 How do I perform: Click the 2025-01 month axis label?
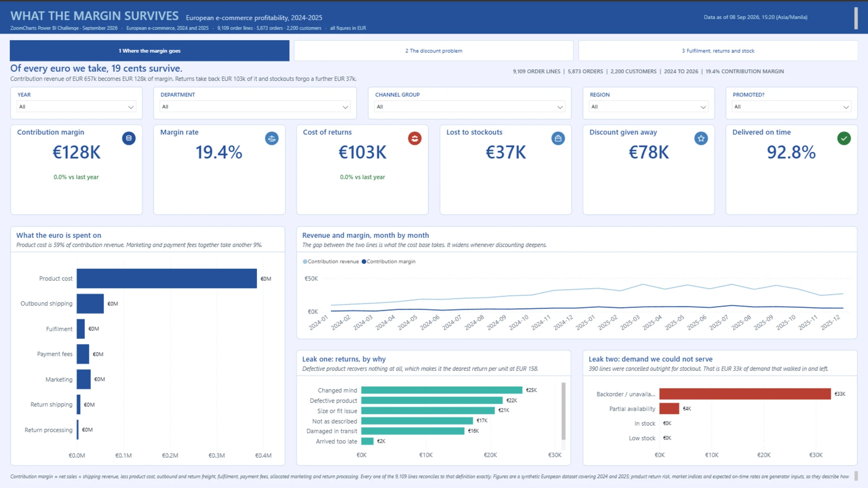tap(585, 323)
